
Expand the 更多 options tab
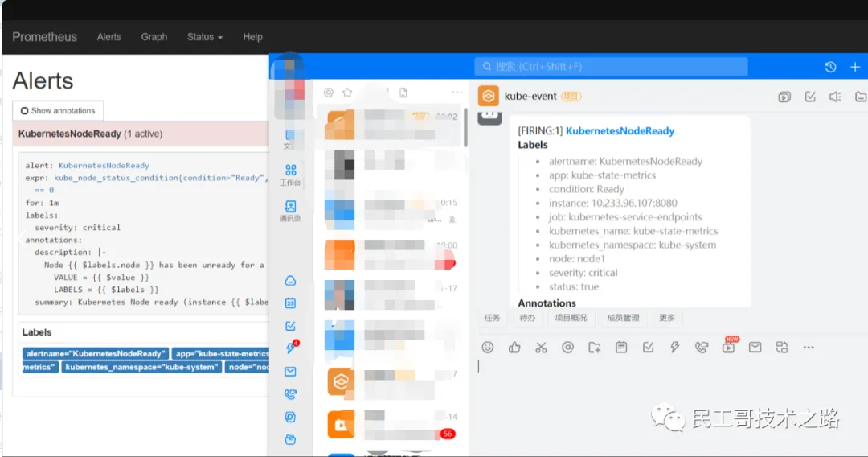click(667, 318)
